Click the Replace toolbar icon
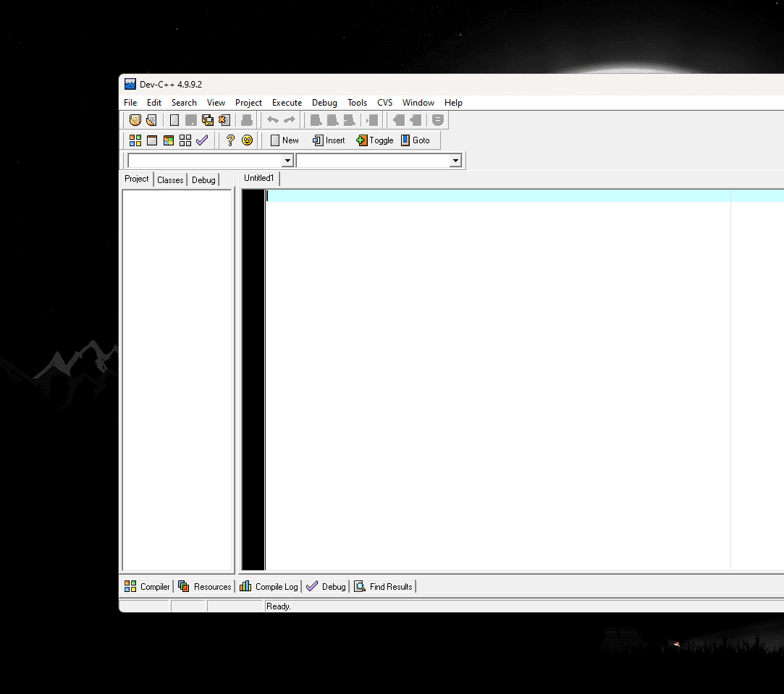 [332, 120]
